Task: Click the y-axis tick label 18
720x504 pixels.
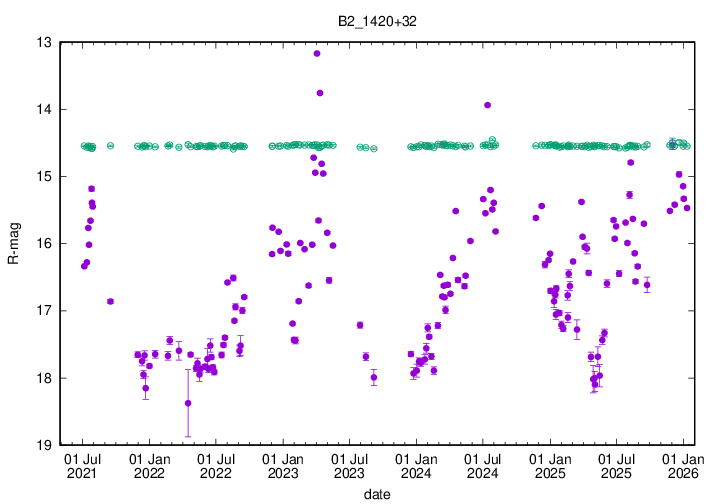Action: click(45, 378)
